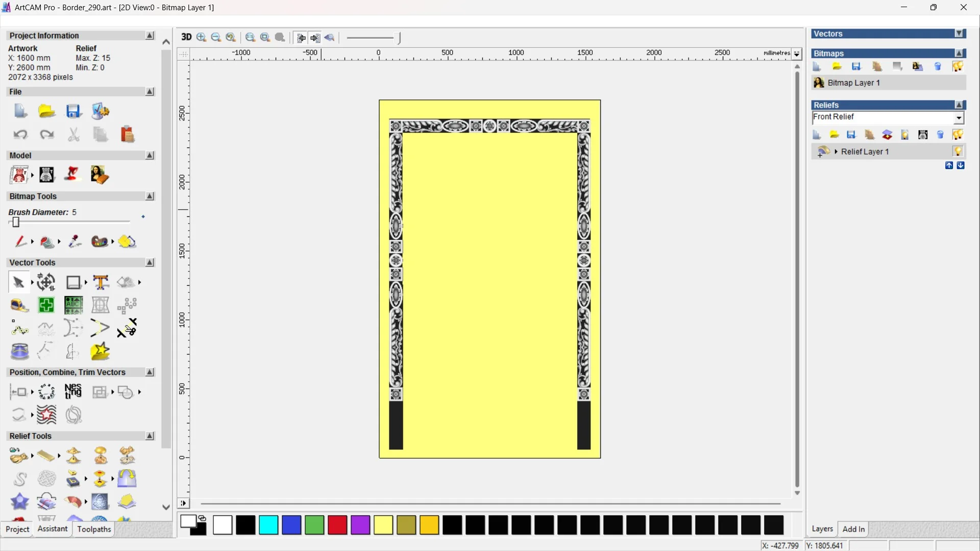
Task: Move Relief Layer 1 up with blue arrow
Action: [949, 165]
